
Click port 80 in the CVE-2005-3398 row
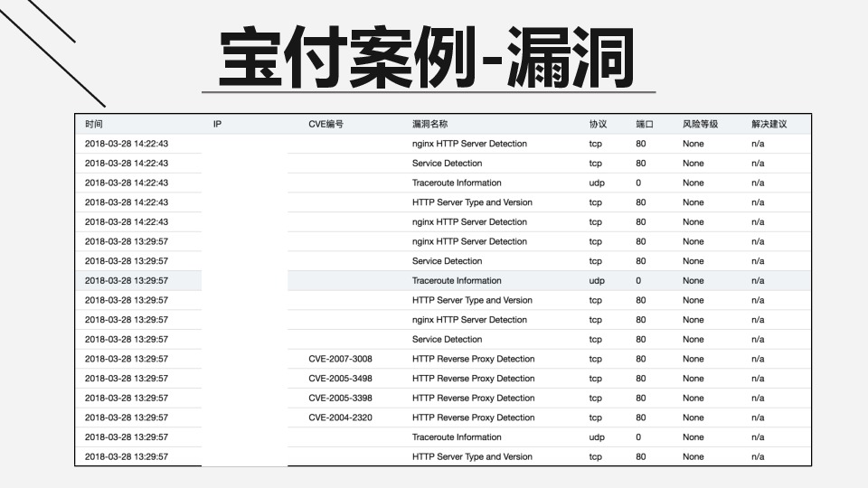[x=640, y=398]
